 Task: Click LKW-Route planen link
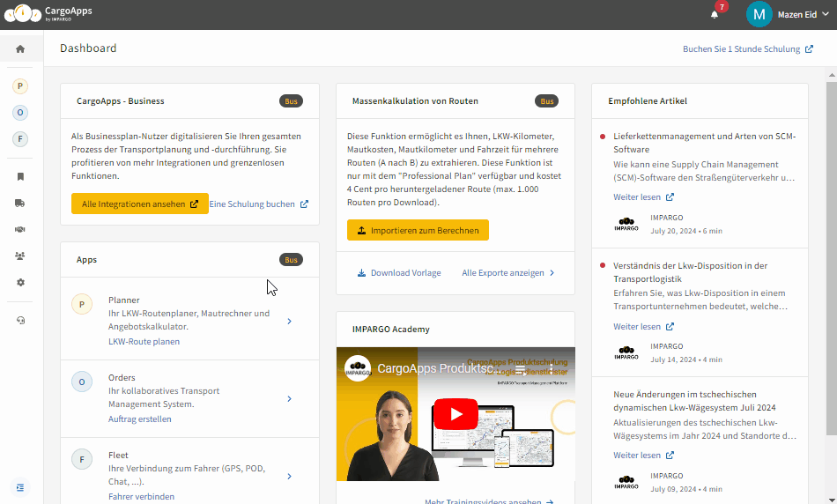point(144,342)
